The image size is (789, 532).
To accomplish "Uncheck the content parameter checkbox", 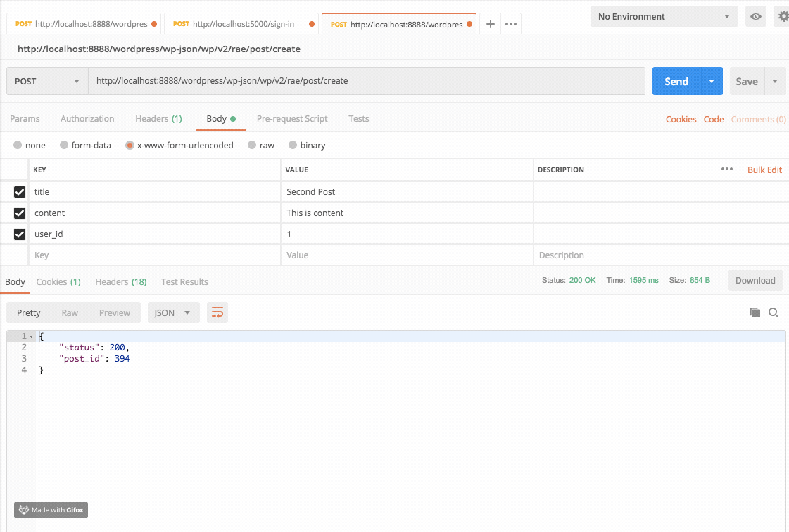I will pos(20,213).
